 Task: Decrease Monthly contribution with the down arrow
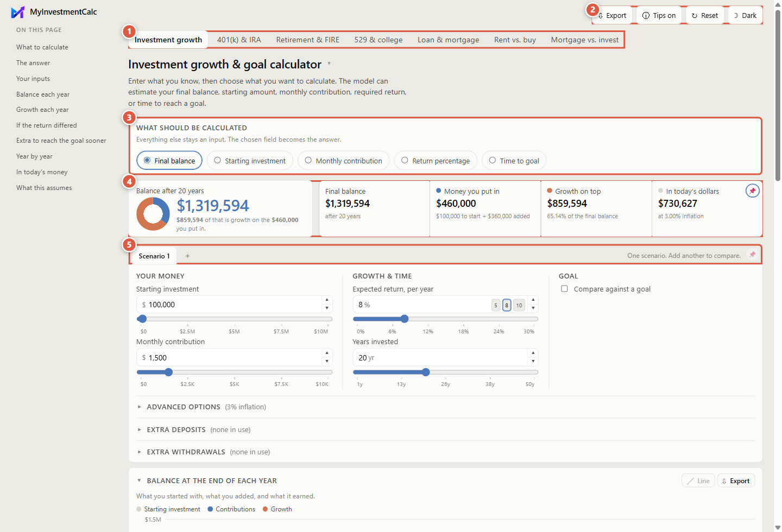pyautogui.click(x=327, y=362)
